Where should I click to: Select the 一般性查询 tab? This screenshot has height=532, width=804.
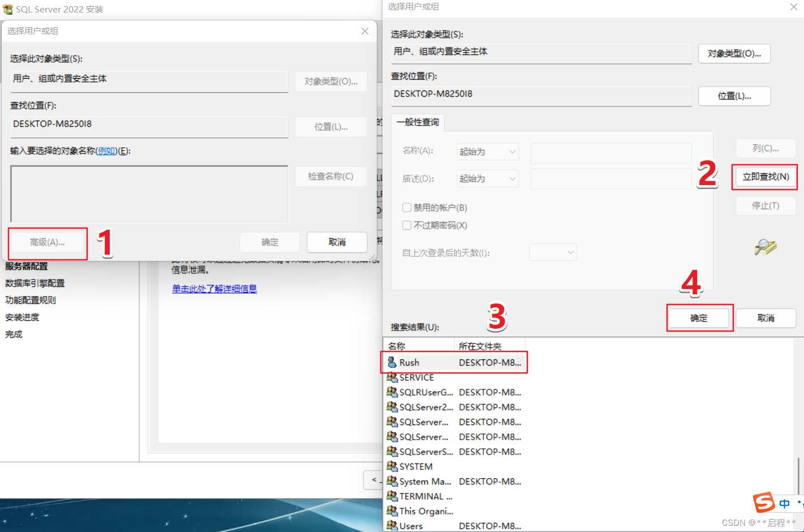[418, 122]
